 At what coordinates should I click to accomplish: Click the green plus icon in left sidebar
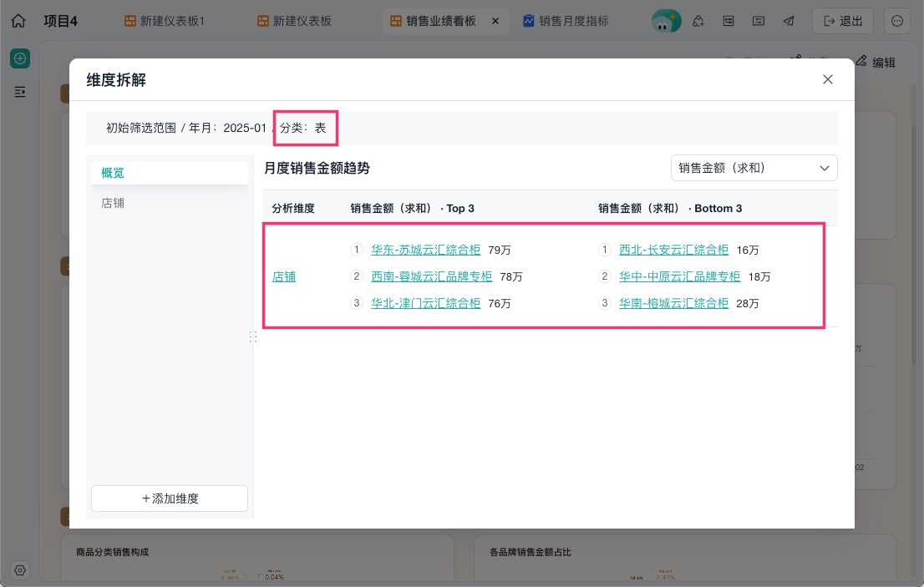[20, 58]
